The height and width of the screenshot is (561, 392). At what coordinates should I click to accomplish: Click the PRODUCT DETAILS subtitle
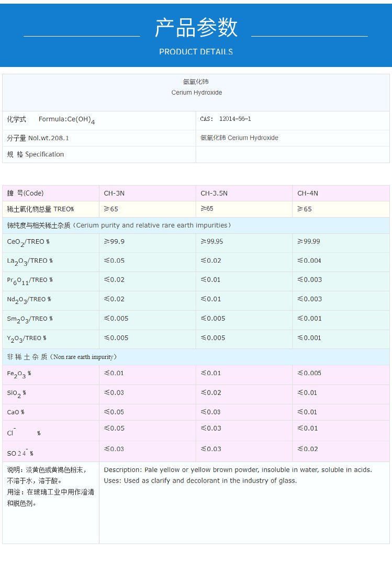tap(196, 52)
